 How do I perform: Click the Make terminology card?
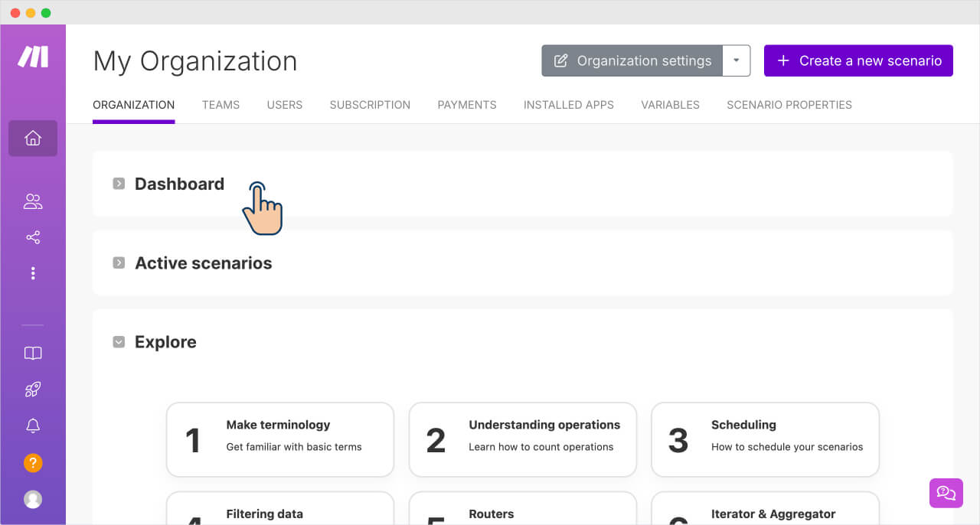pos(279,439)
